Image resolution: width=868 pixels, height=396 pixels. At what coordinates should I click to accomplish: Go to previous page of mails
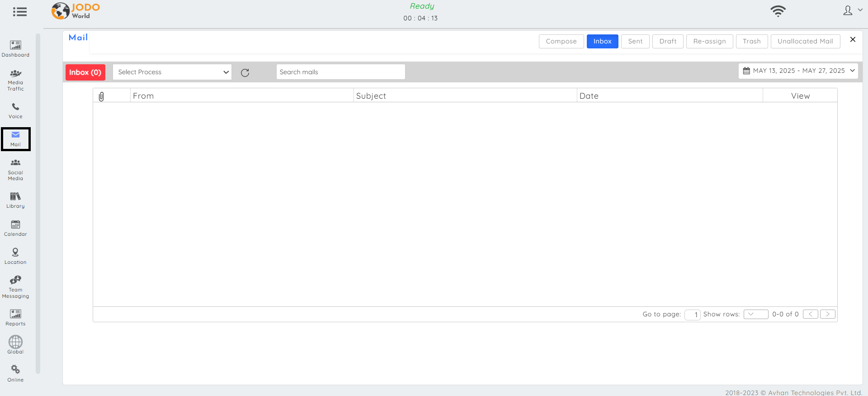point(811,314)
